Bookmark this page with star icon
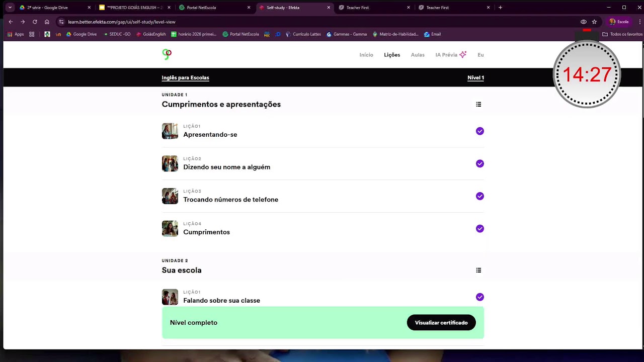The width and height of the screenshot is (644, 362). pos(594,22)
